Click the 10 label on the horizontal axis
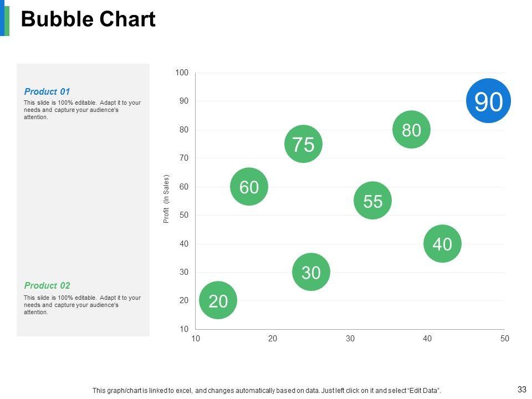 196,338
